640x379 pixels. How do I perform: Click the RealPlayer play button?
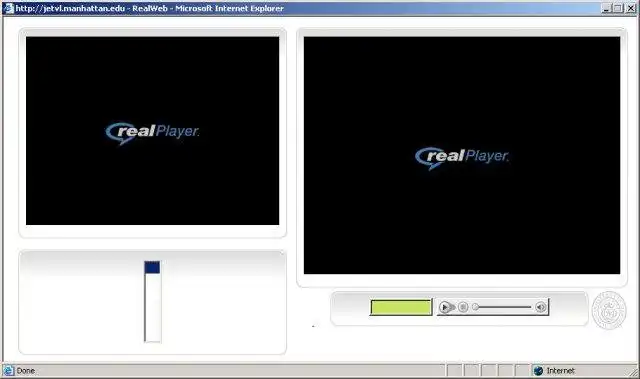tap(445, 307)
